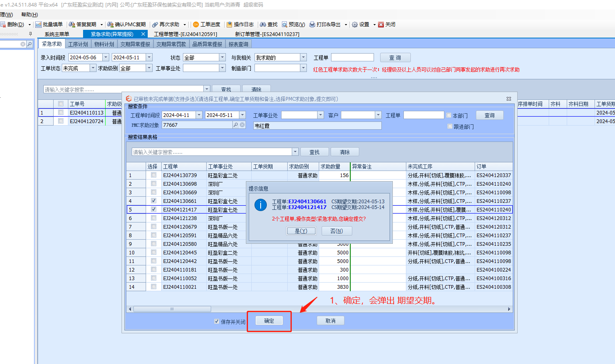Click the pin icon in the left panel
Screen dimensions: 615x364
point(30,34)
